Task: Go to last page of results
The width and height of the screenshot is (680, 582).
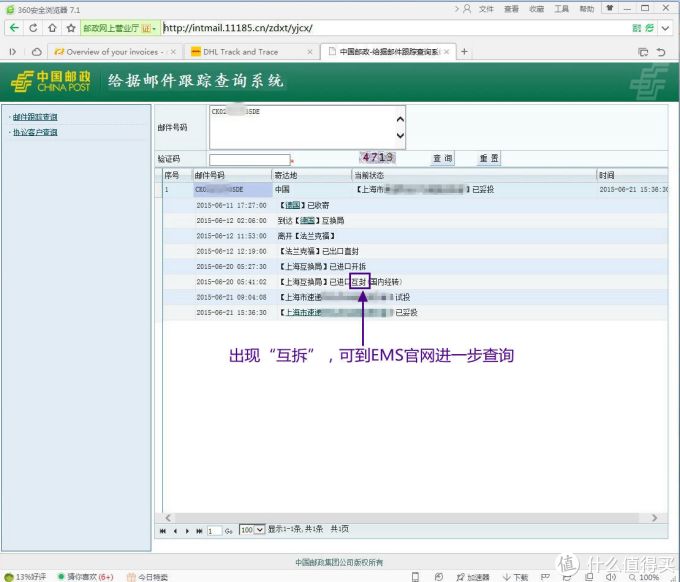Action: [198, 530]
